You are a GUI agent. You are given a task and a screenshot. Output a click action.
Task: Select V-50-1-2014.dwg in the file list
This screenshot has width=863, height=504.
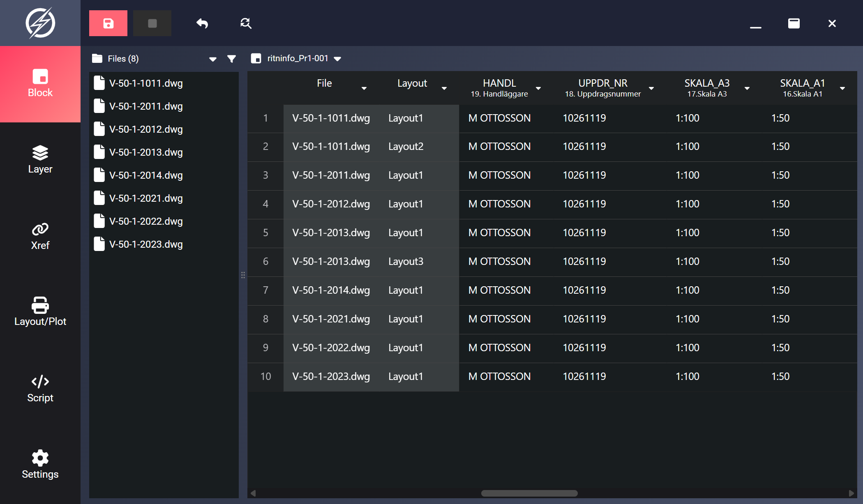164,175
